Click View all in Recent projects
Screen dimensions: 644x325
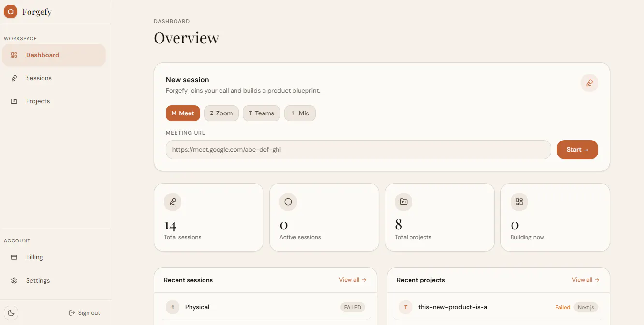[585, 280]
